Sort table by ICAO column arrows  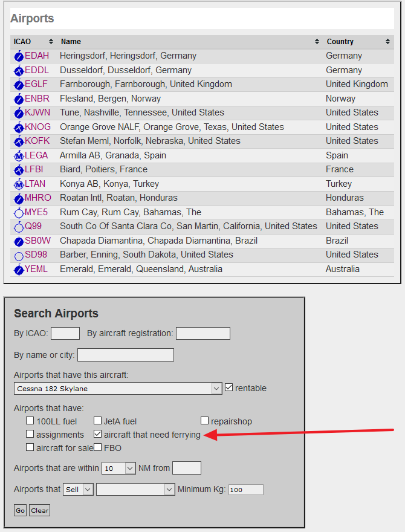[51, 41]
